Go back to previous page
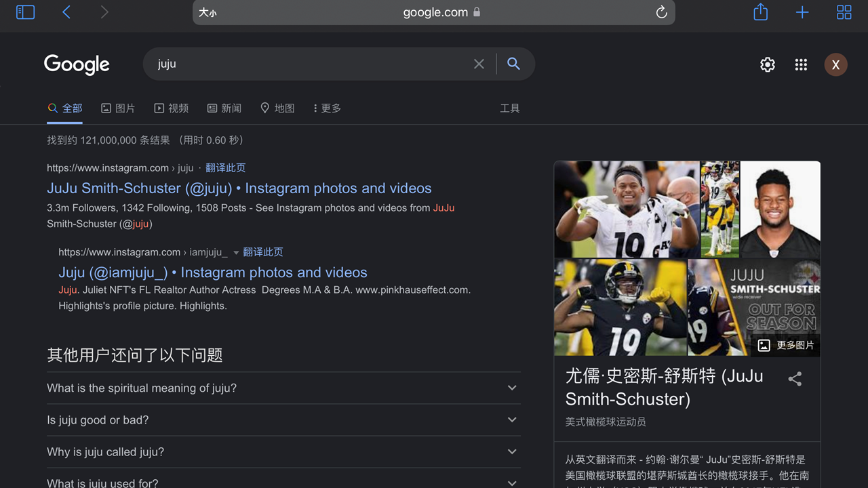This screenshot has width=868, height=488. pyautogui.click(x=66, y=12)
